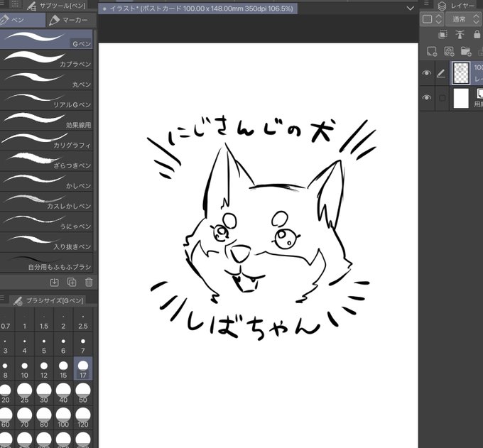Open the ブラシサイズ[Gペン] panel tab

point(48,300)
